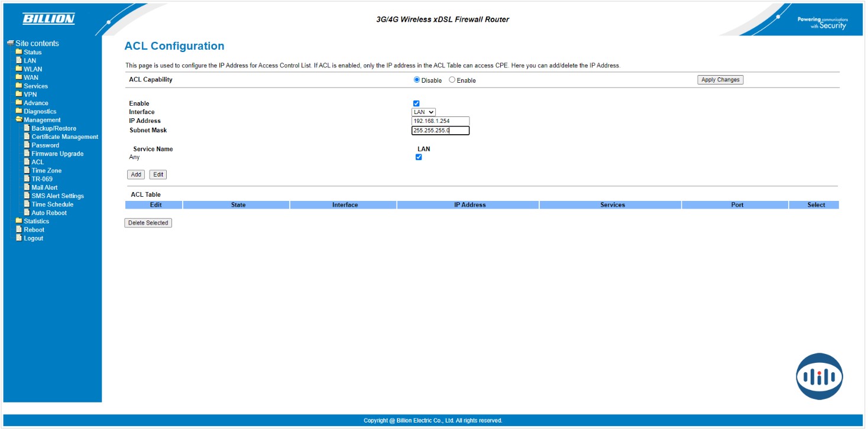Click the Site contents root icon
Image resolution: width=868 pixels, height=429 pixels.
tap(10, 43)
